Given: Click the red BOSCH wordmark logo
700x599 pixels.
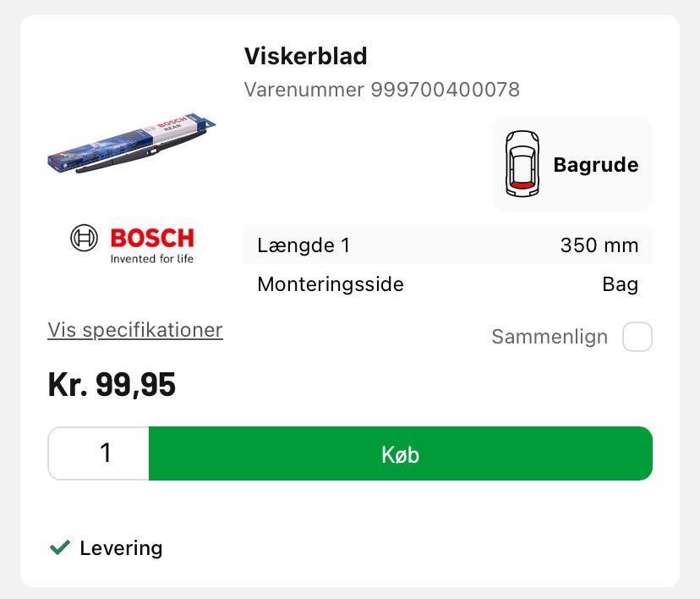Looking at the screenshot, I should pos(152,238).
